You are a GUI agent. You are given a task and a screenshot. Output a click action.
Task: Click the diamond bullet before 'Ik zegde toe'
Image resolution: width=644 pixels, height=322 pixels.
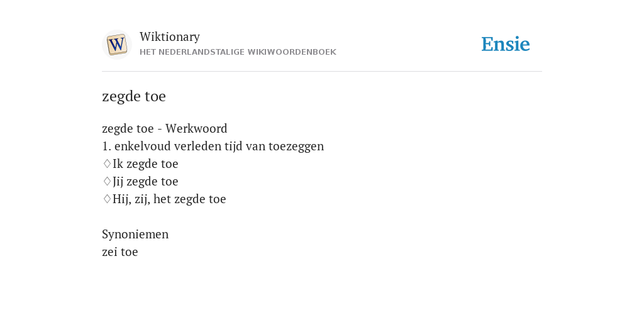coord(107,164)
